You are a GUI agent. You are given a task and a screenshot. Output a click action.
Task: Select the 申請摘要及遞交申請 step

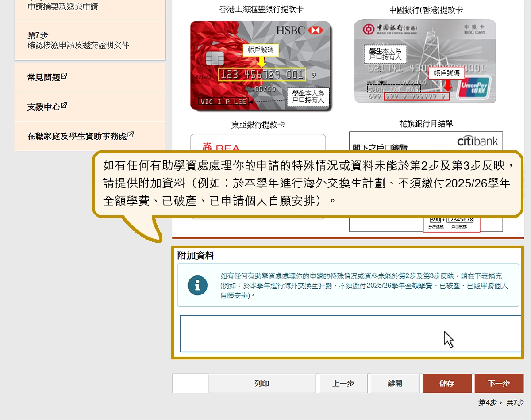(x=63, y=7)
